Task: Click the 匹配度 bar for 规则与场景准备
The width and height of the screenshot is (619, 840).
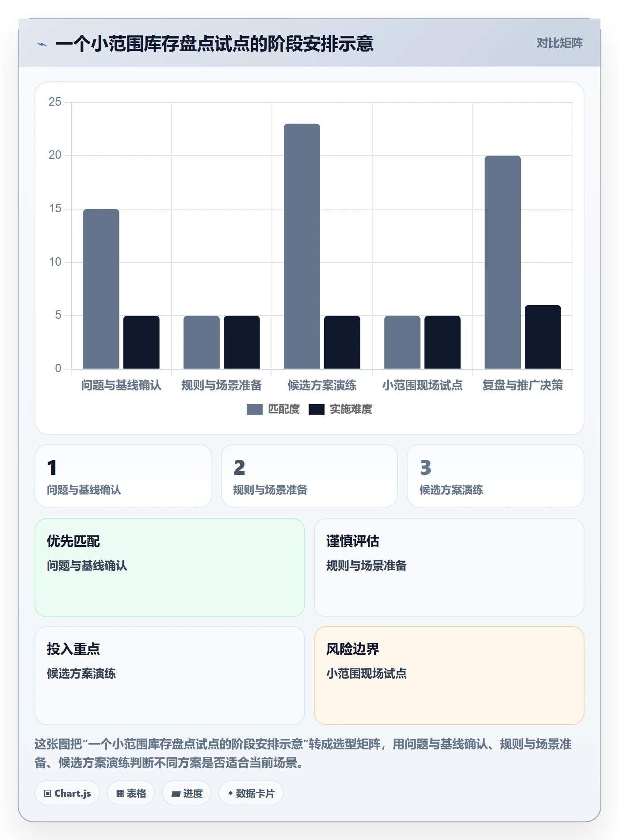Action: tap(202, 342)
